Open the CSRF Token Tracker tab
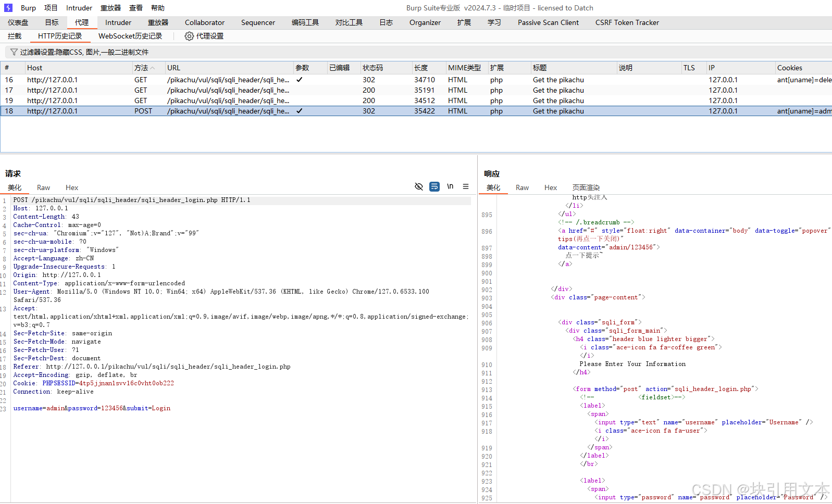The height and width of the screenshot is (504, 832). pyautogui.click(x=627, y=22)
